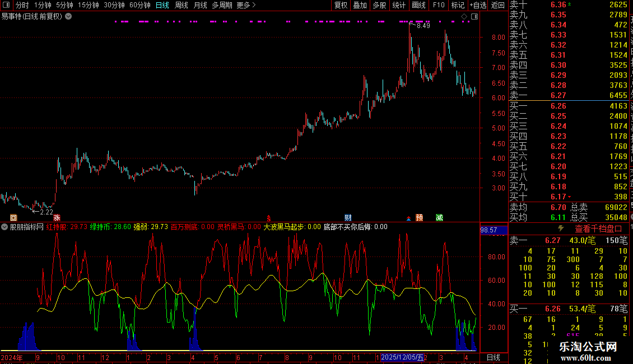The width and height of the screenshot is (633, 364).
Task: Click the 买一 6.26 order row
Action: click(569, 106)
